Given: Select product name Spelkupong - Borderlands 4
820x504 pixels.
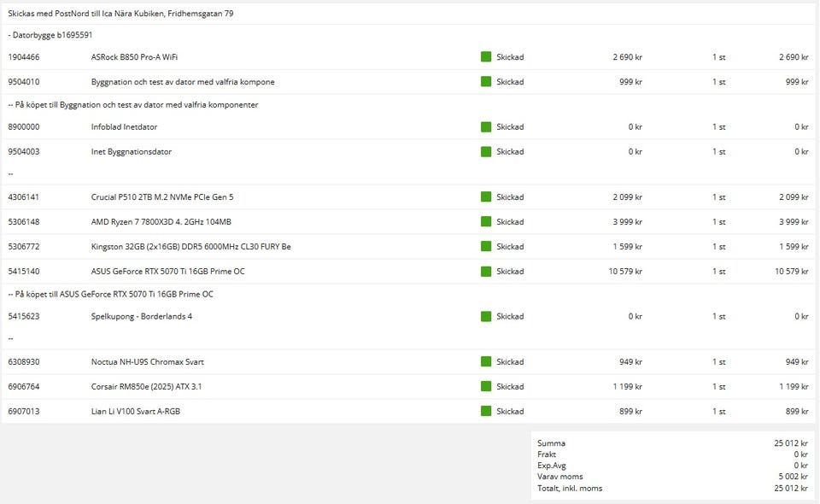Looking at the screenshot, I should pyautogui.click(x=142, y=316).
